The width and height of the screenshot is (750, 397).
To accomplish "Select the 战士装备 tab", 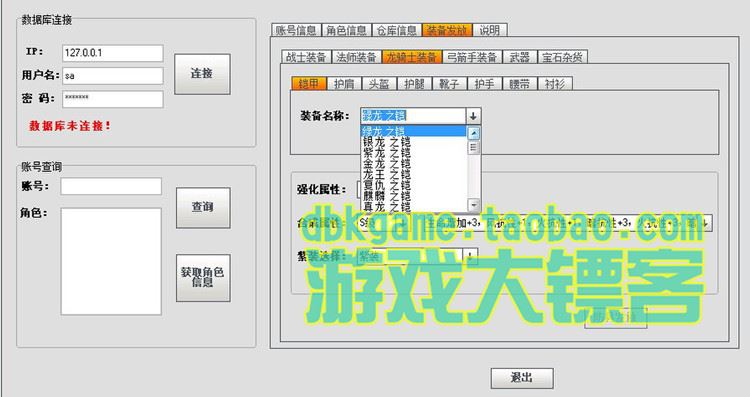I will (306, 57).
